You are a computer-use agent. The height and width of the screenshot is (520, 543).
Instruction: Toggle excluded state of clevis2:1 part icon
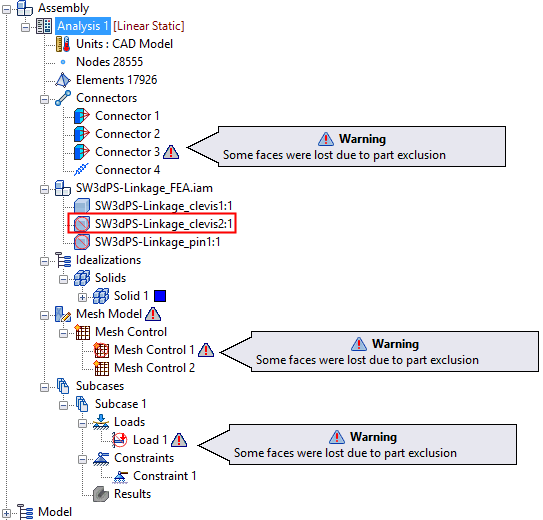[x=82, y=224]
